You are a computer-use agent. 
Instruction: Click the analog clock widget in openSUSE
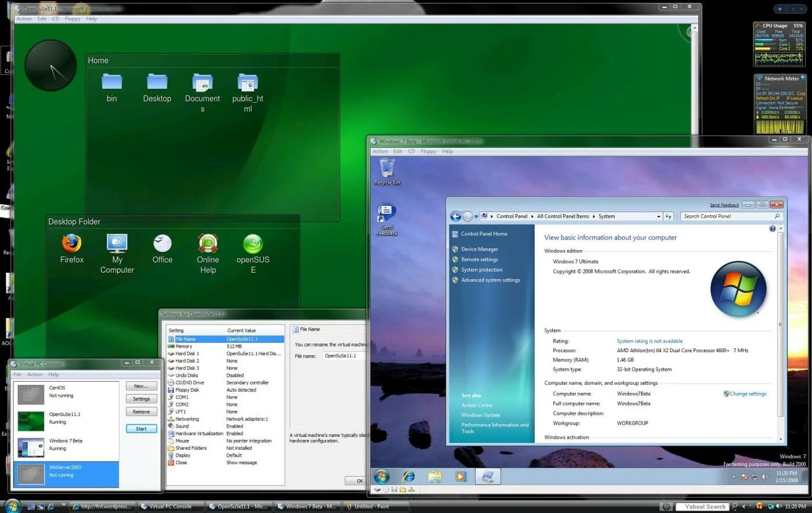(51, 66)
